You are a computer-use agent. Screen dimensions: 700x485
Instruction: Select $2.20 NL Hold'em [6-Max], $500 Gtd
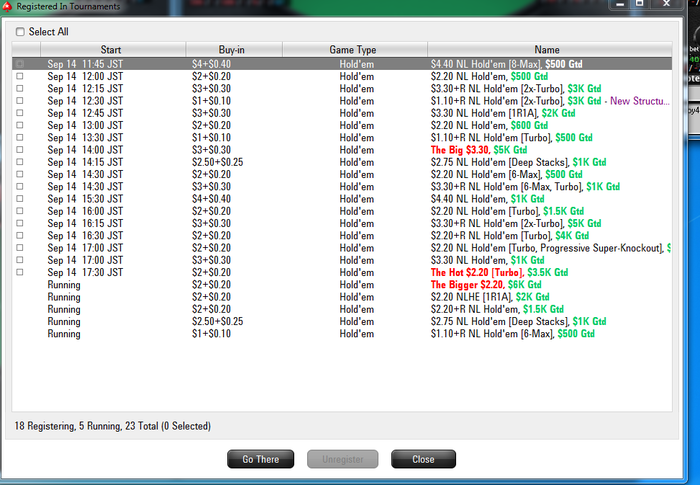pyautogui.click(x=342, y=175)
